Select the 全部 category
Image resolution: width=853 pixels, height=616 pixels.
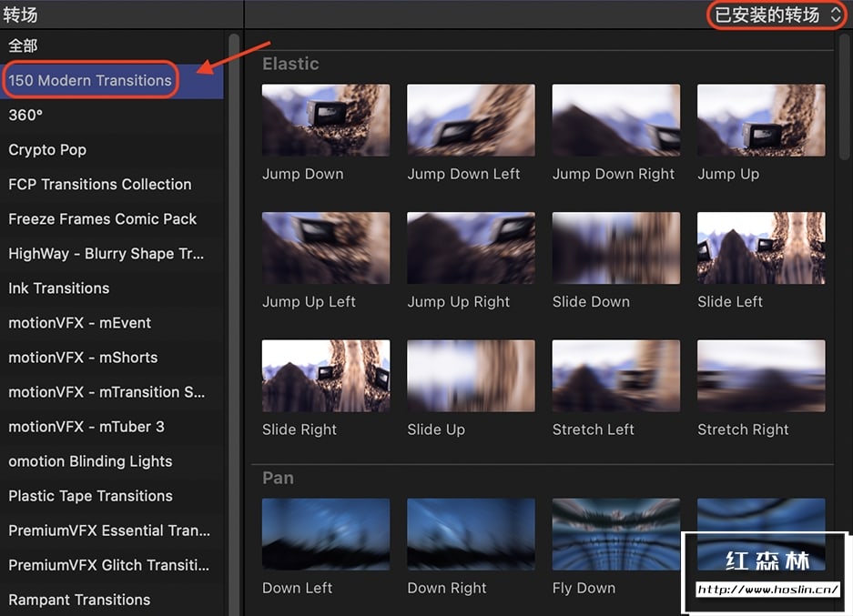click(112, 45)
